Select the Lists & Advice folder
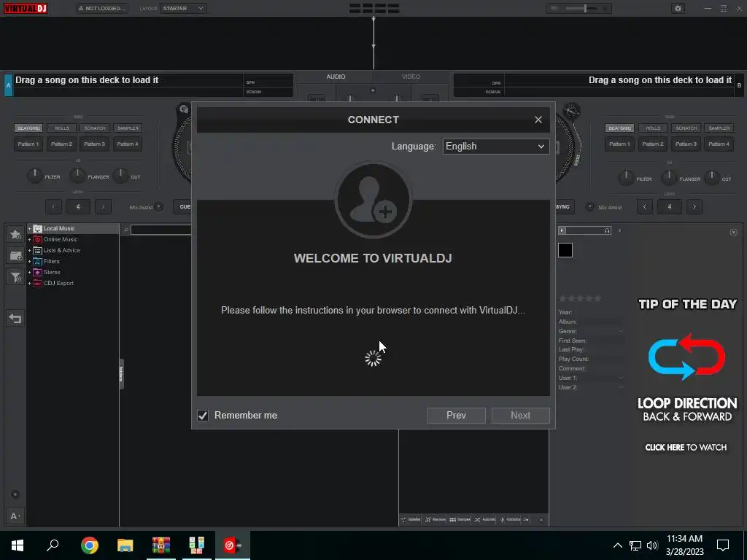The image size is (747, 560). coord(61,251)
